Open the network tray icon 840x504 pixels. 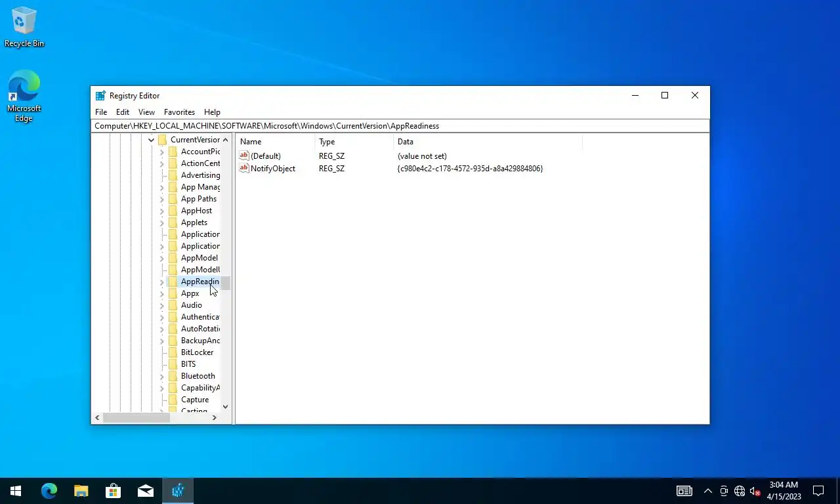click(740, 491)
